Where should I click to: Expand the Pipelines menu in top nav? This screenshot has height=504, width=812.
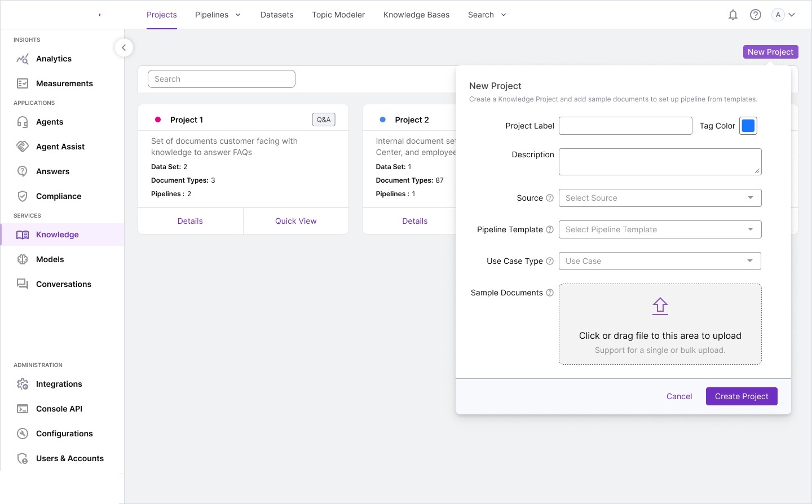point(218,15)
